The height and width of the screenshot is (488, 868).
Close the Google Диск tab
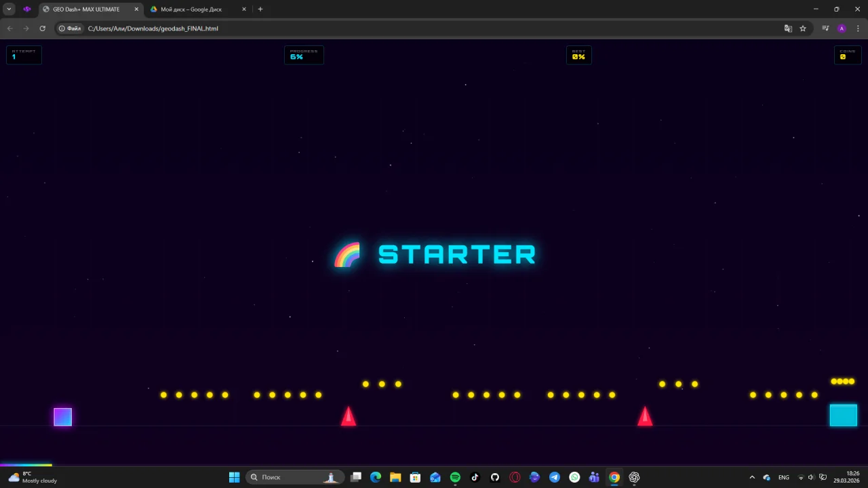(244, 9)
